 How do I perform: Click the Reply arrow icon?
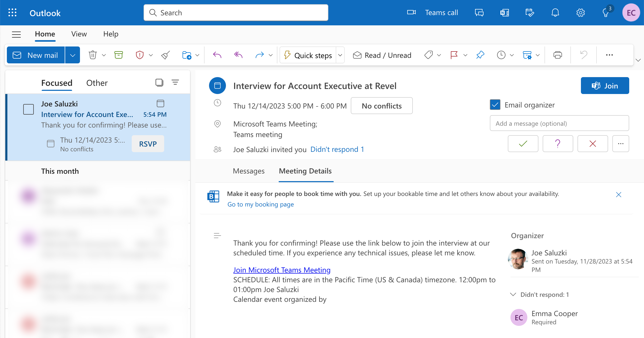coord(217,55)
